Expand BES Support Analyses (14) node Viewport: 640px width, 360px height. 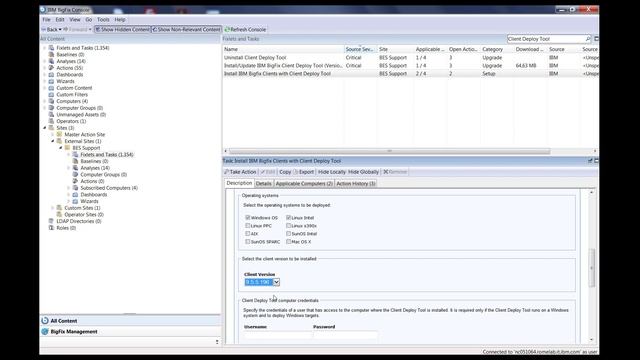pos(69,168)
